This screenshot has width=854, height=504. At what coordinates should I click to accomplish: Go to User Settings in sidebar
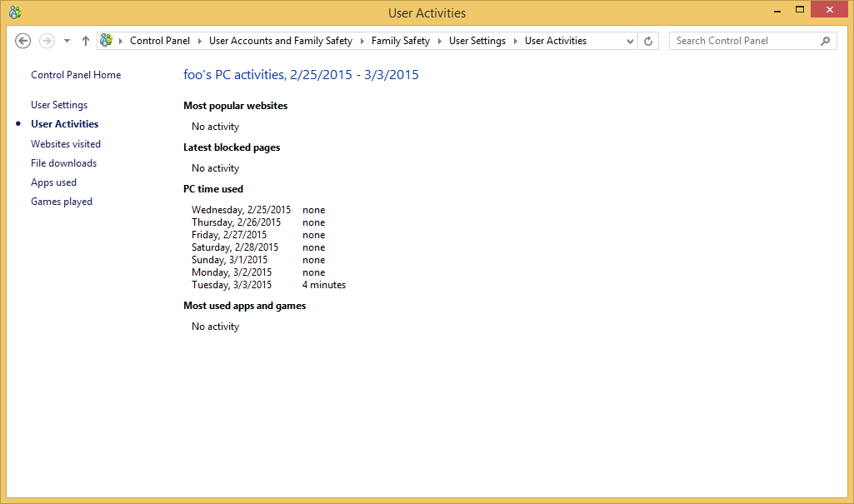pyautogui.click(x=59, y=105)
